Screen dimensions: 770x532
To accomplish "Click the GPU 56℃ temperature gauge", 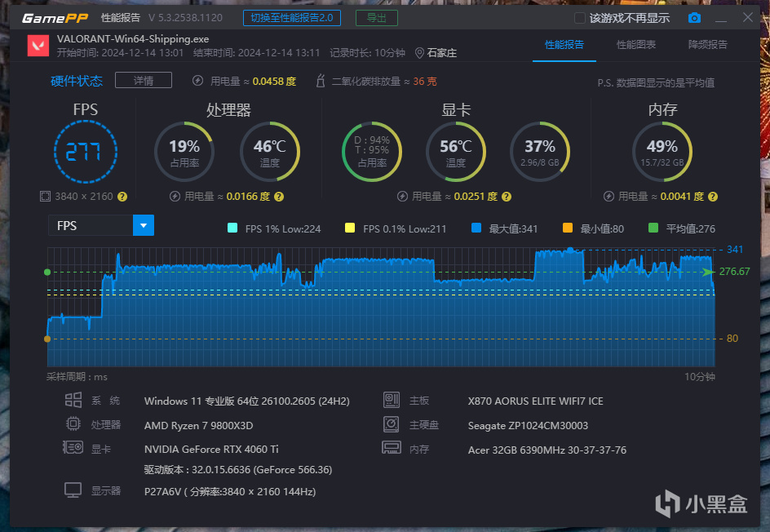I will coord(456,151).
